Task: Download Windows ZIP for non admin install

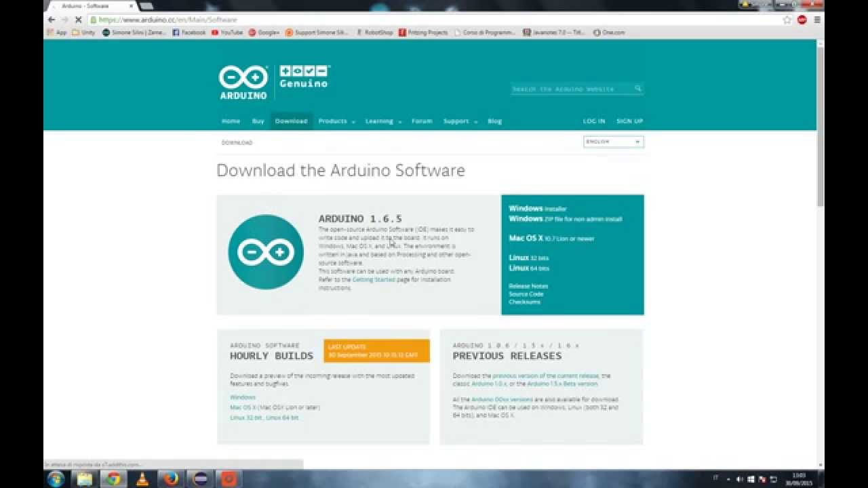Action: click(x=566, y=219)
